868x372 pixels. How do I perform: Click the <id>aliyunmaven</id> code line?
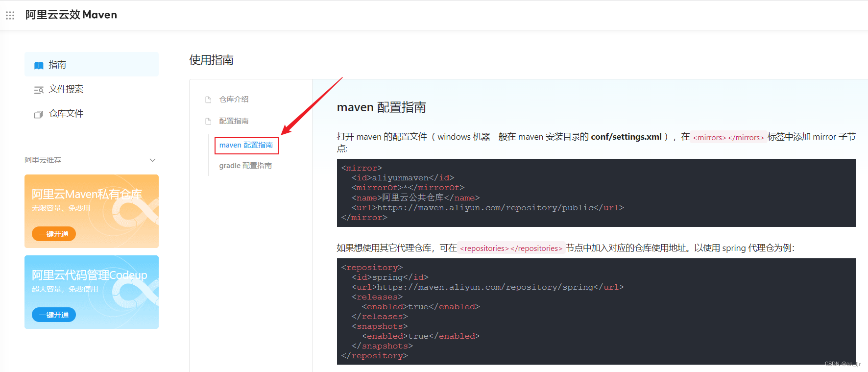[x=403, y=178]
